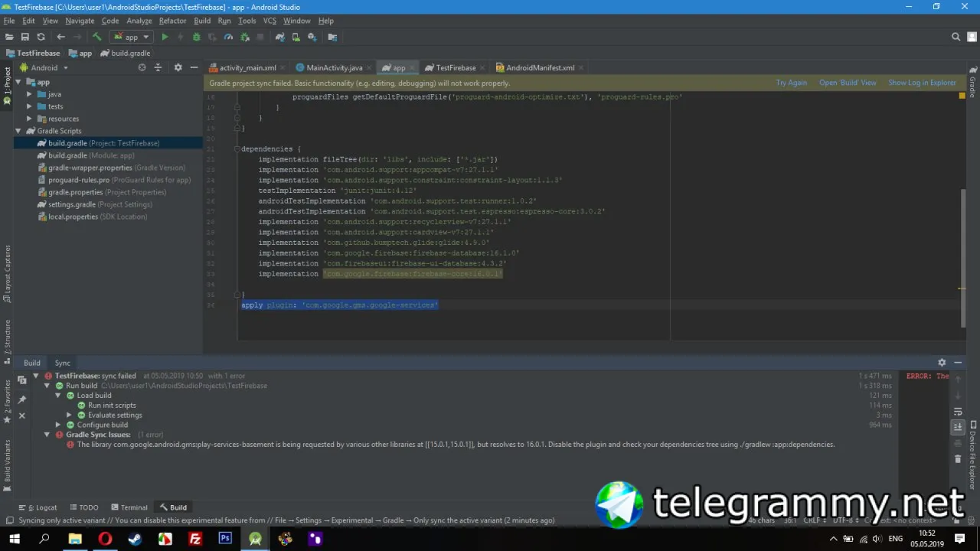This screenshot has height=551, width=980.
Task: Open Android Studio in Windows taskbar
Action: pos(255,539)
